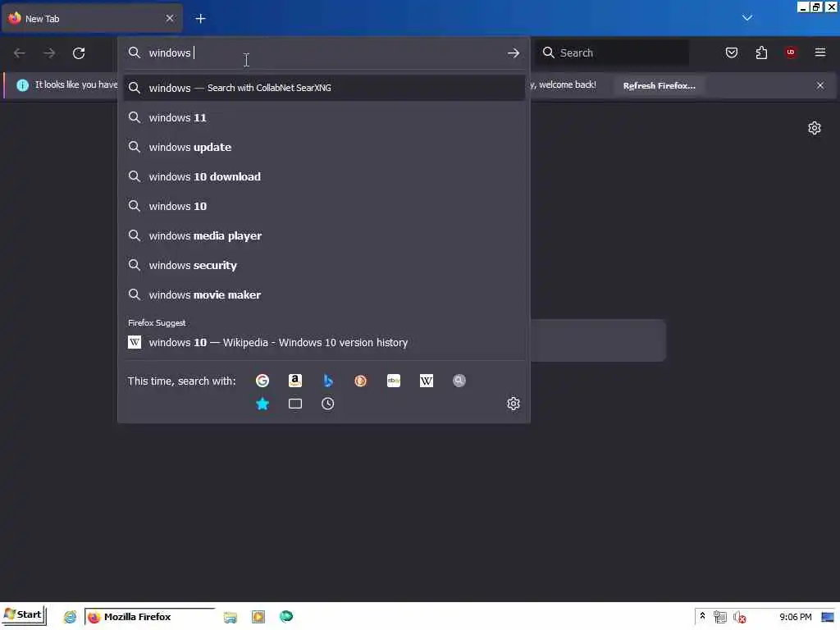List all tabs dropdown arrow
This screenshot has width=840, height=630.
(746, 18)
